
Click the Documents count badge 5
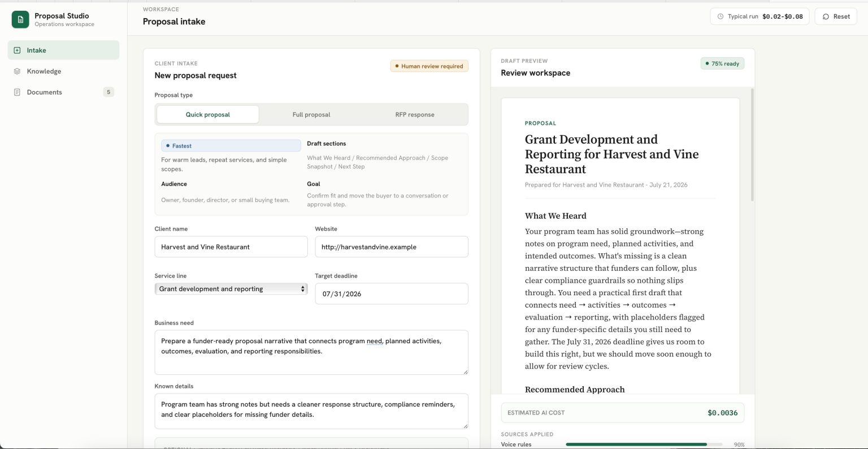pos(108,92)
